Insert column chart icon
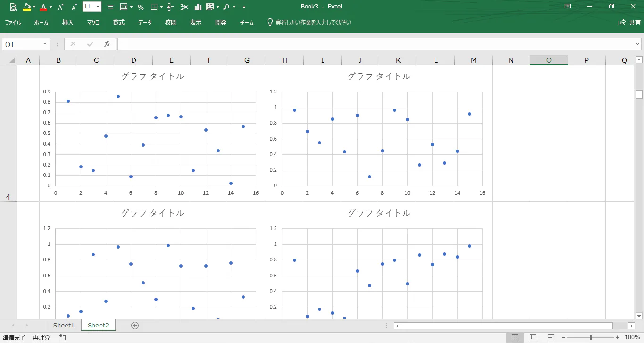This screenshot has width=644, height=343. 198,7
